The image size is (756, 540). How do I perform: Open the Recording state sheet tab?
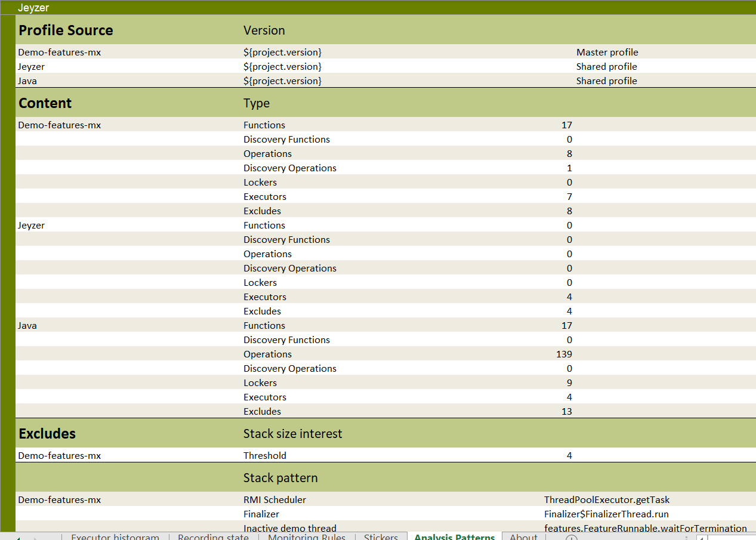click(x=213, y=537)
